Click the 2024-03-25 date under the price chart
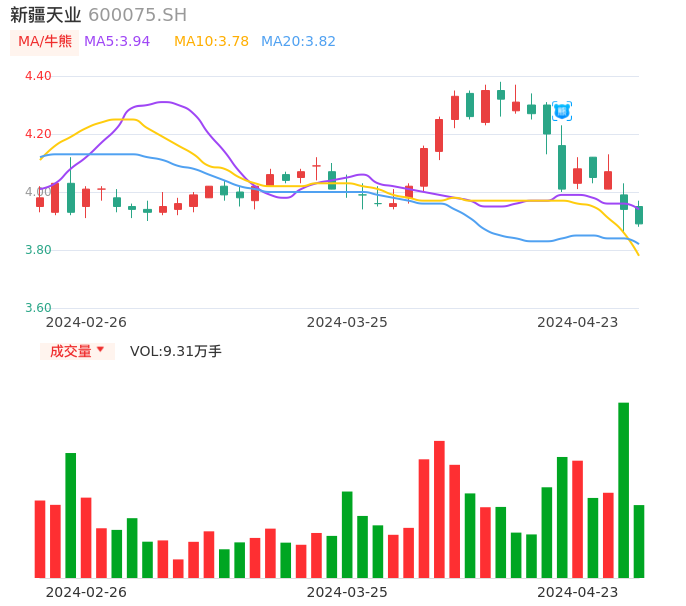This screenshot has width=686, height=606. pyautogui.click(x=346, y=322)
